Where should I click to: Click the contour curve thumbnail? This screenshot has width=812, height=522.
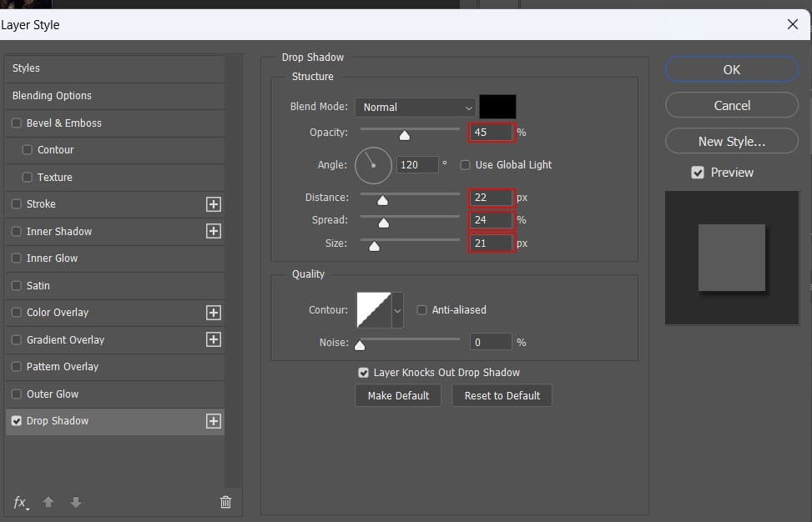(x=374, y=310)
